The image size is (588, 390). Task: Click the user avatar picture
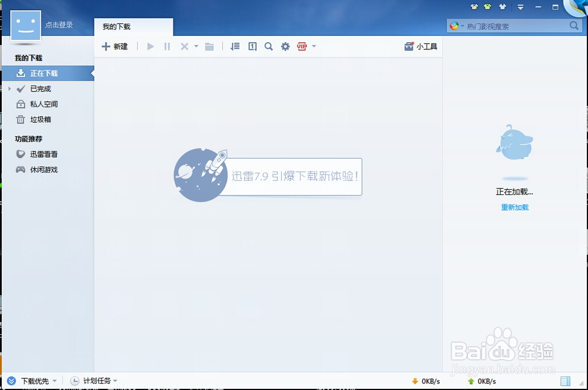(x=25, y=25)
